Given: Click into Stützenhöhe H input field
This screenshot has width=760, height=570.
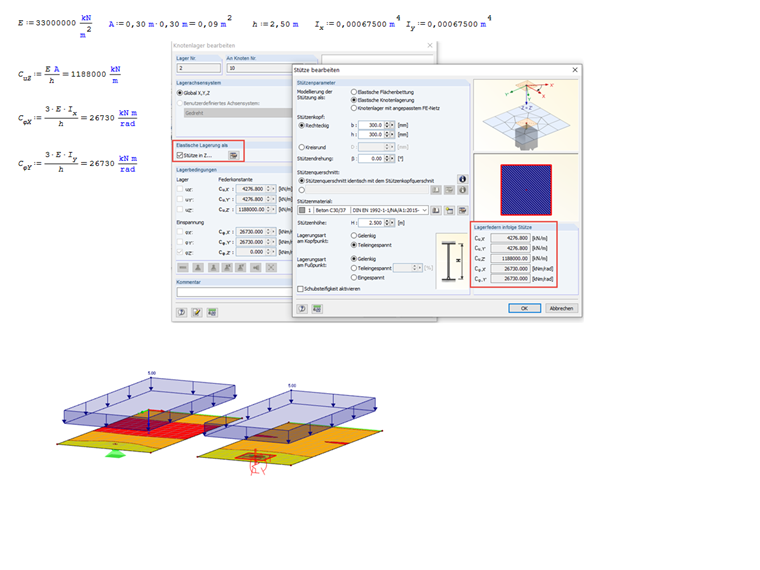Looking at the screenshot, I should pos(371,223).
